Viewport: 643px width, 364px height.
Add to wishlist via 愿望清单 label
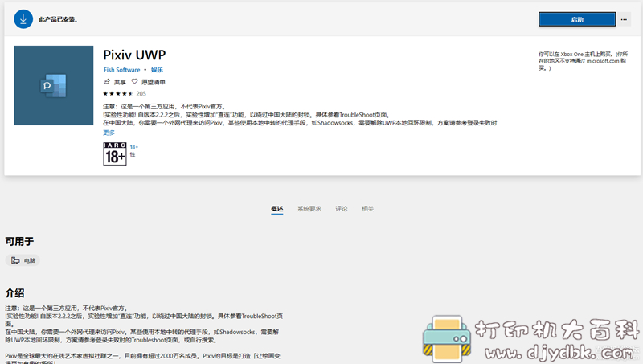[153, 82]
